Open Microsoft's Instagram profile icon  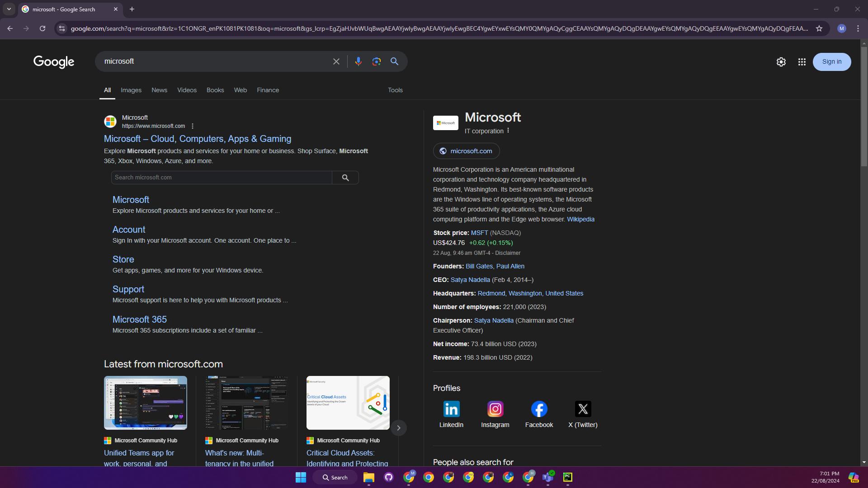[x=495, y=409]
